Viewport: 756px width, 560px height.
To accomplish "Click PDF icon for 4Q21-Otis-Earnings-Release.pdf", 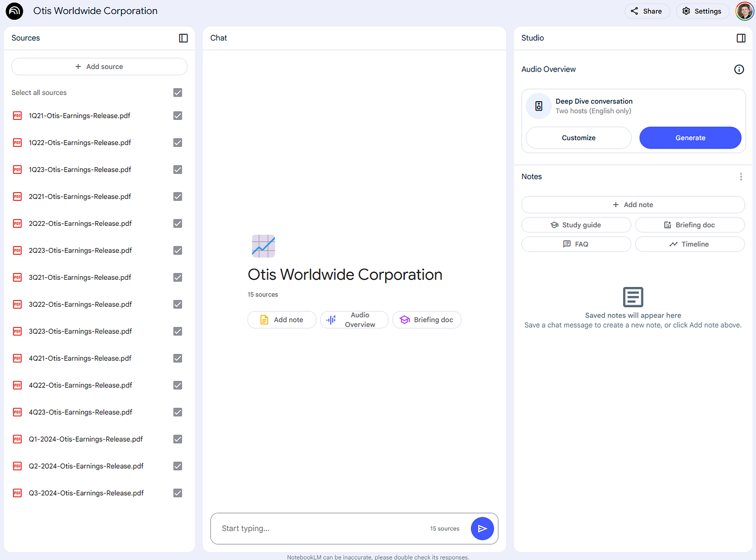I will (x=17, y=359).
